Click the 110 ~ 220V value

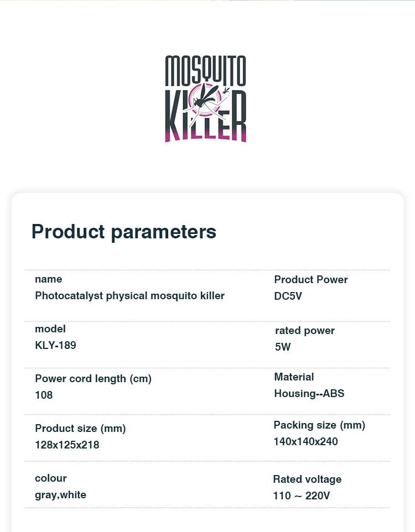pos(302,496)
